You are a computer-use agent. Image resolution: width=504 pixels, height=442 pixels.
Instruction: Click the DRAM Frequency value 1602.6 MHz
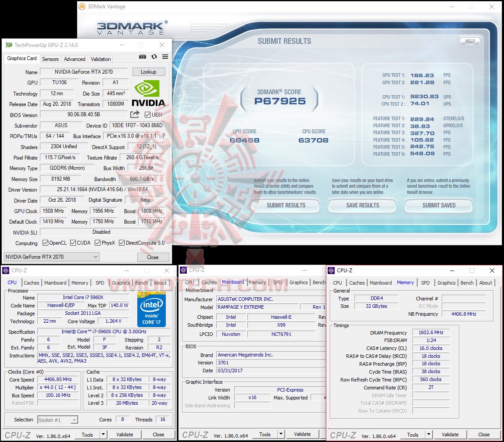coord(431,332)
